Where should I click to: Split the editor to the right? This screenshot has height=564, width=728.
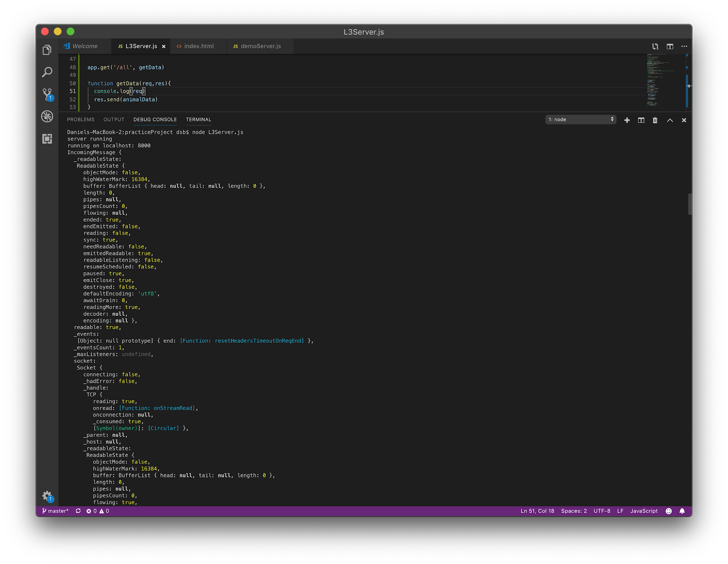click(670, 46)
